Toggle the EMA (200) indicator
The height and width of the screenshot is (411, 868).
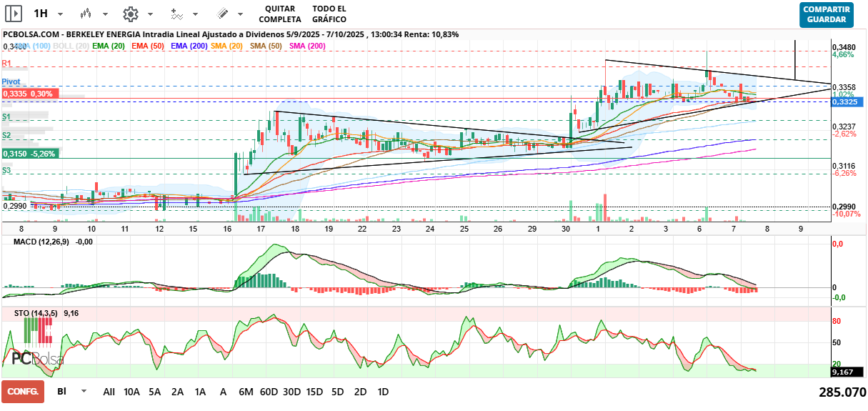pos(189,46)
